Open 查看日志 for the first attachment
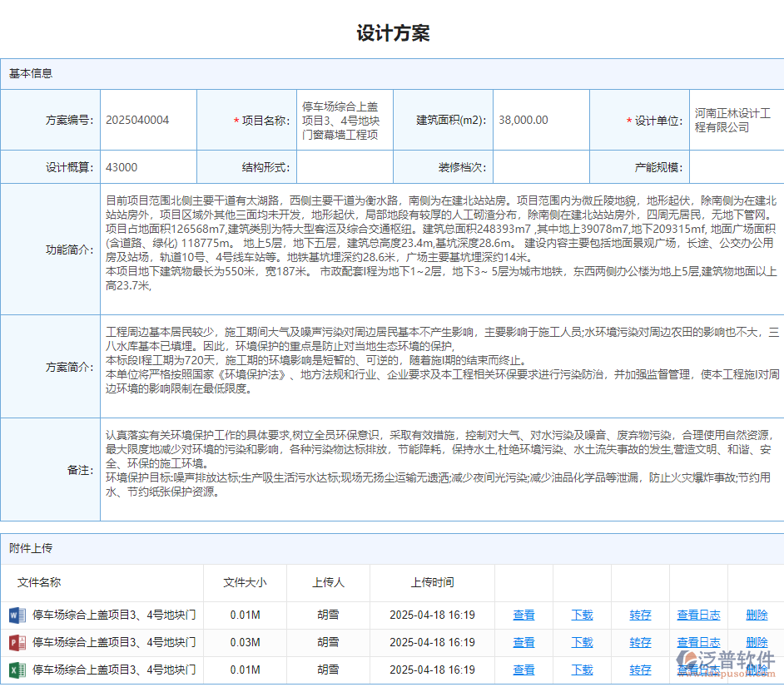 (698, 615)
